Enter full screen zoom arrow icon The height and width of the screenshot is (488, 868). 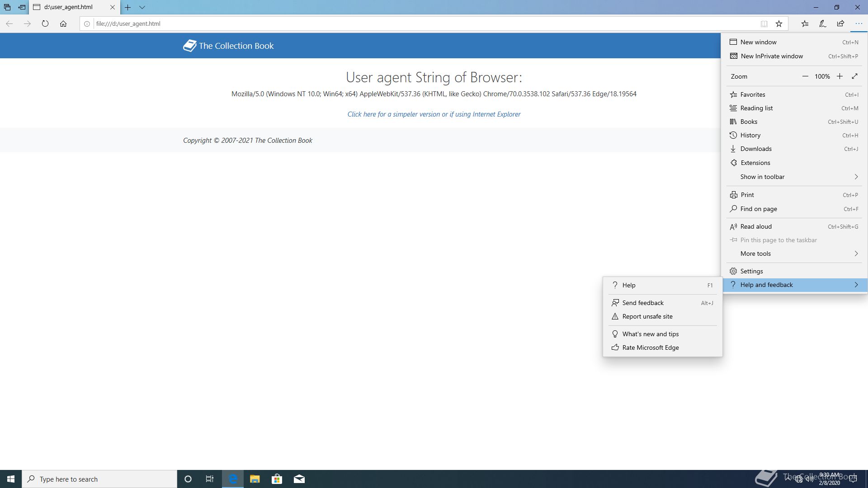pyautogui.click(x=854, y=76)
